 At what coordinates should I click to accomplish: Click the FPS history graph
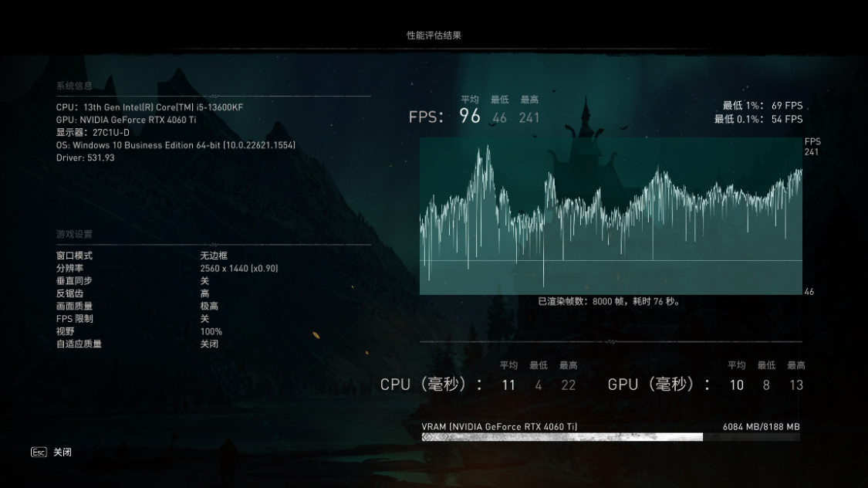(610, 216)
